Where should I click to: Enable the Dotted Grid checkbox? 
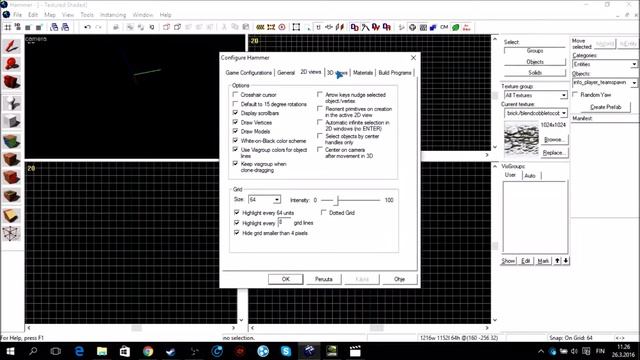coord(324,213)
